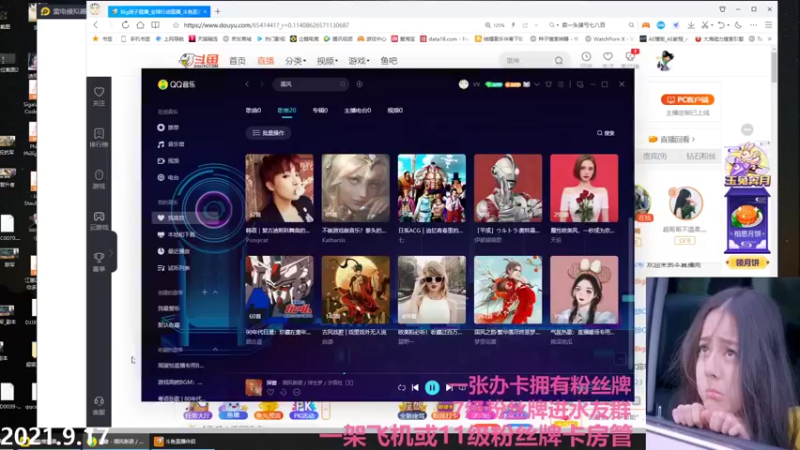The image size is (800, 450).
Task: Click 批量操作 button
Action: [x=269, y=133]
